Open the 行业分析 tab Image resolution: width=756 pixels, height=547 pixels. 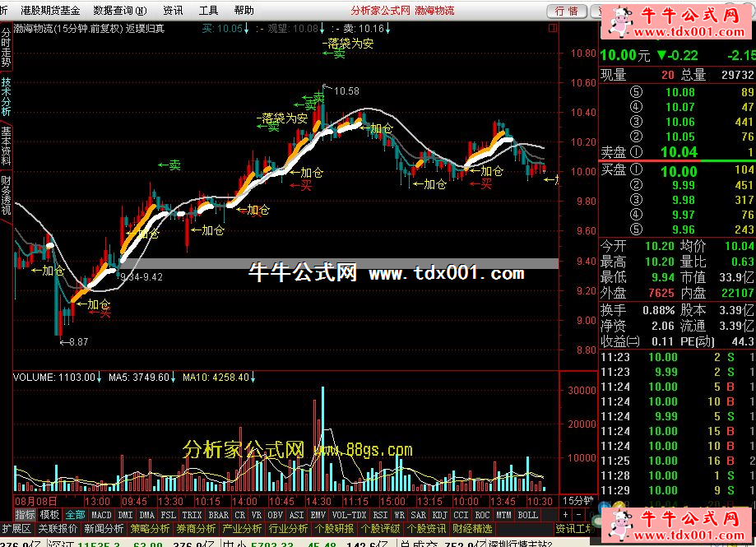288,529
